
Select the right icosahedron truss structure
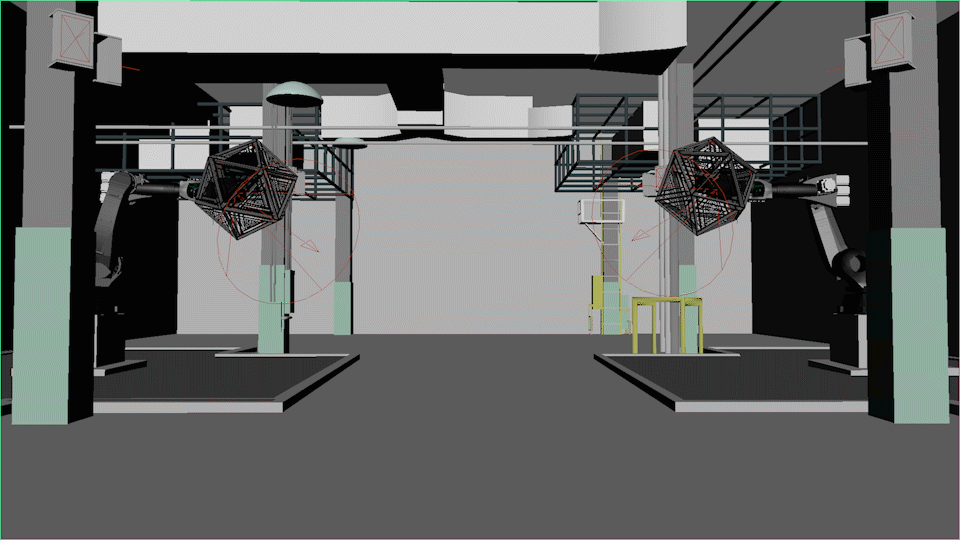coord(705,186)
